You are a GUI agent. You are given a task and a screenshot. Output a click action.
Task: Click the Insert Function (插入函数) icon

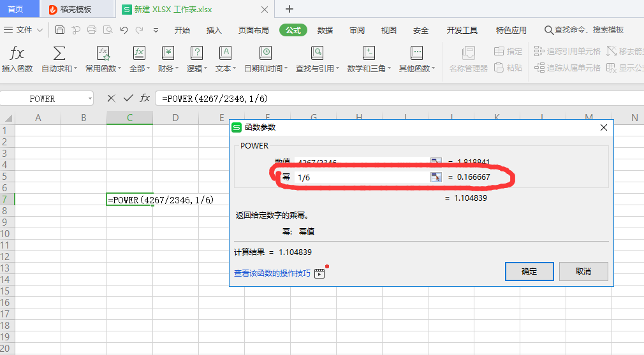click(17, 54)
